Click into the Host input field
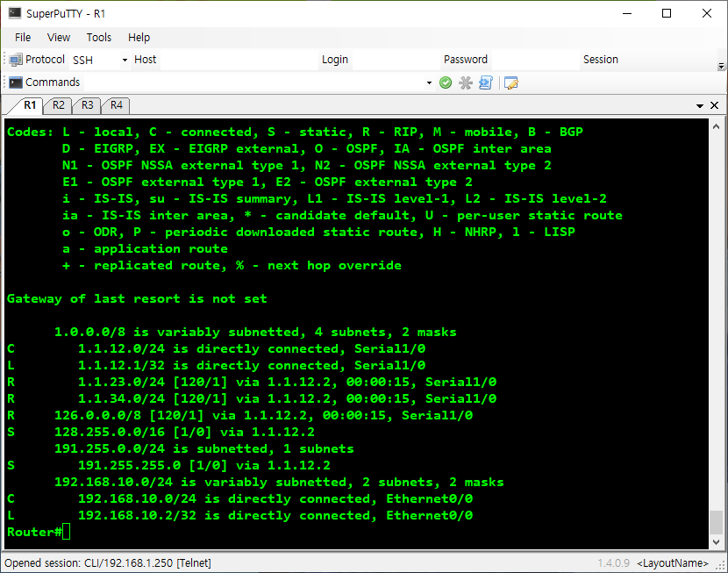This screenshot has height=573, width=728. click(x=239, y=60)
